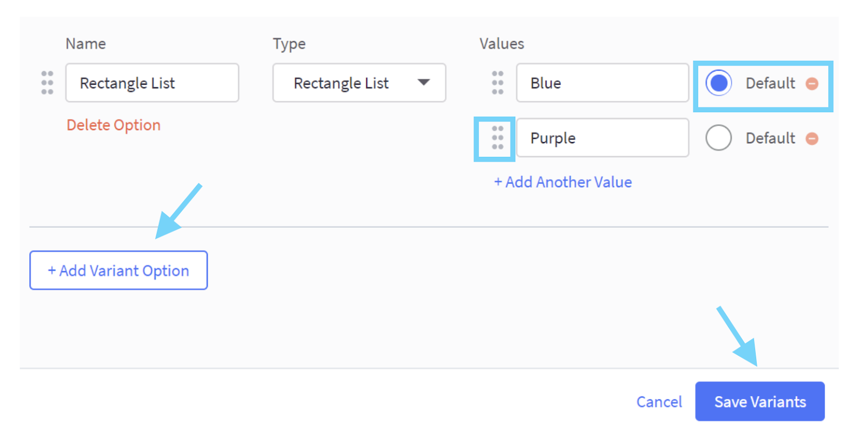Click the Values column heading
The height and width of the screenshot is (441, 868).
pyautogui.click(x=502, y=44)
